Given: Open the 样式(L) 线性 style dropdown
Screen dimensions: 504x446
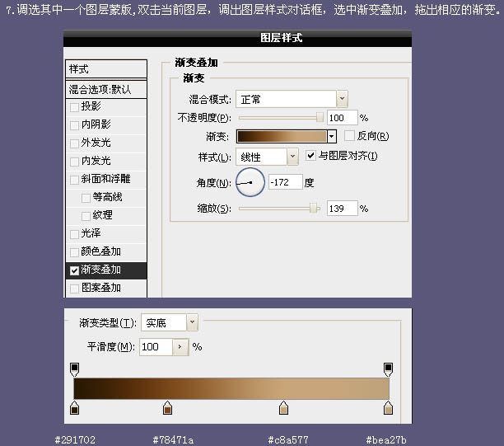Looking at the screenshot, I should coord(292,157).
